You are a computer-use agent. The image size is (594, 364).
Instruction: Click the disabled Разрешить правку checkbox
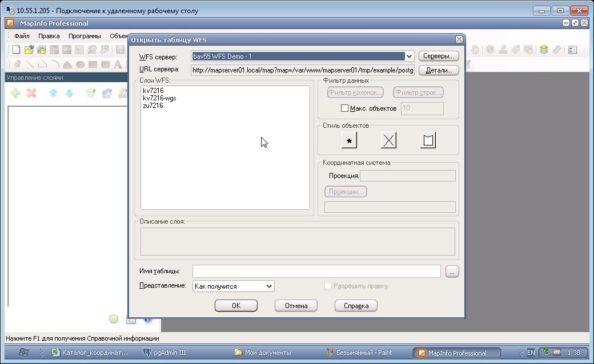(328, 286)
